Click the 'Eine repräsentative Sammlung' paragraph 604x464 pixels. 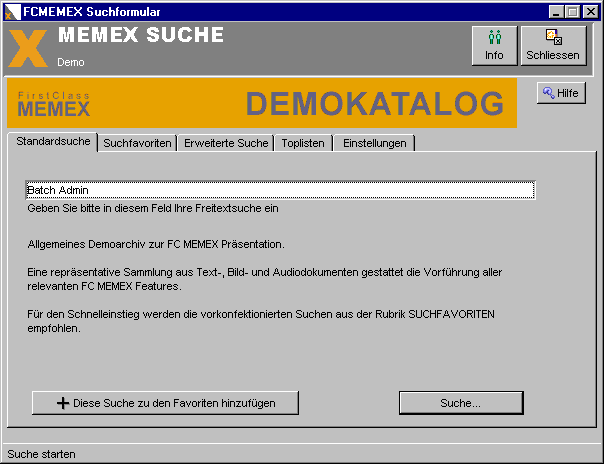264,279
